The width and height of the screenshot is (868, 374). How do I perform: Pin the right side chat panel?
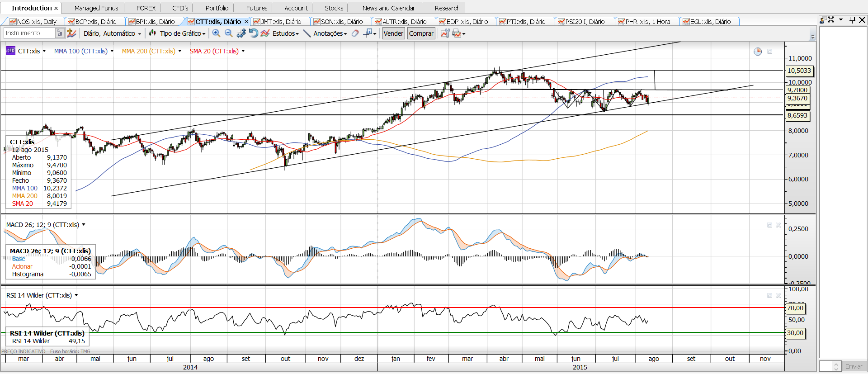[x=852, y=19]
